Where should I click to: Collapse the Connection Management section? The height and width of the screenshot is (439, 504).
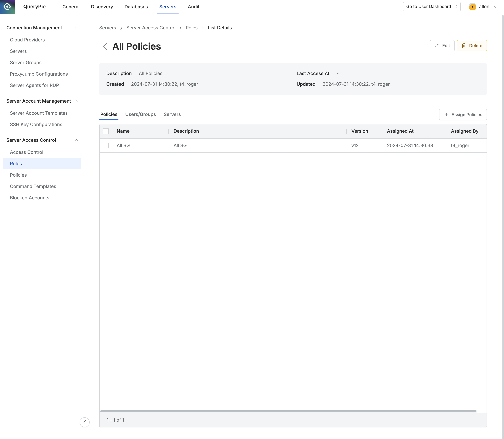77,28
